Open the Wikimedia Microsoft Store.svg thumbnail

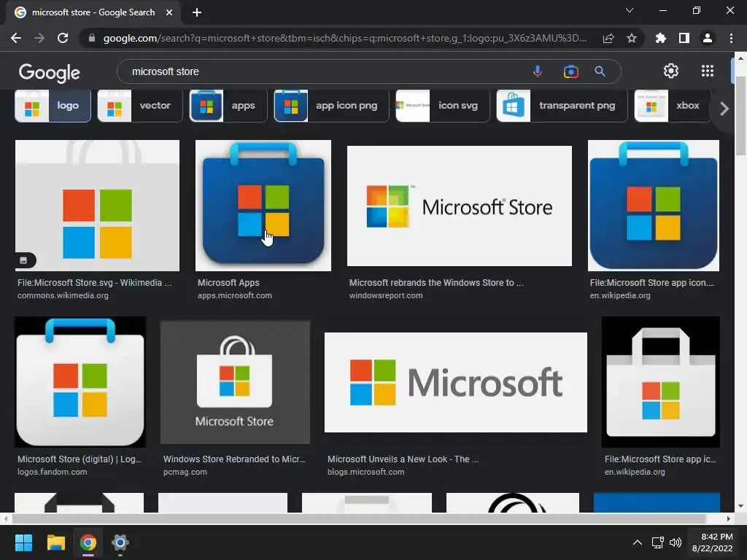97,206
